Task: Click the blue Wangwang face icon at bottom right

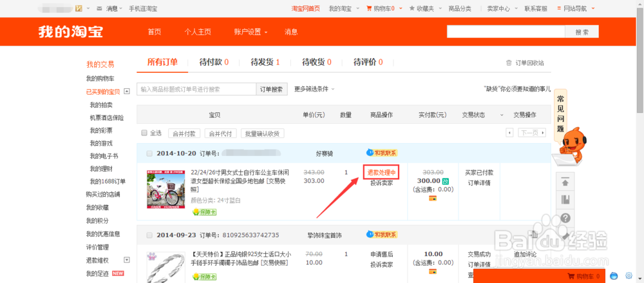Action: point(614,276)
